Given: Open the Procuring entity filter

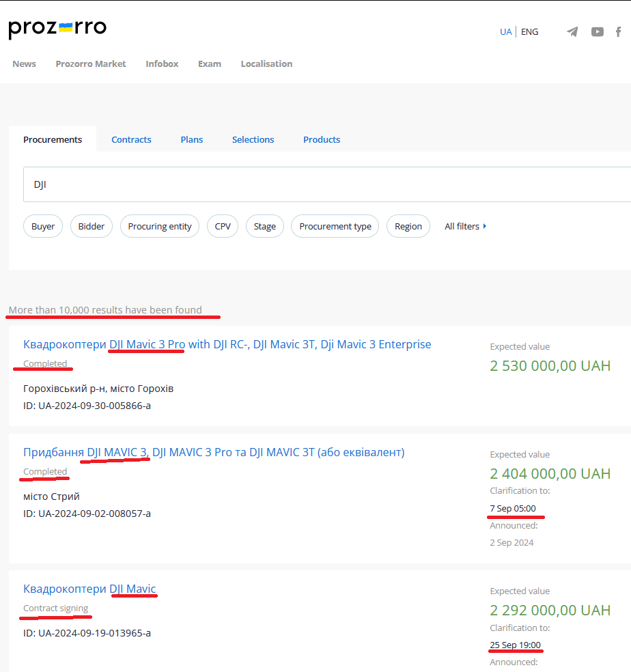Looking at the screenshot, I should coord(160,226).
